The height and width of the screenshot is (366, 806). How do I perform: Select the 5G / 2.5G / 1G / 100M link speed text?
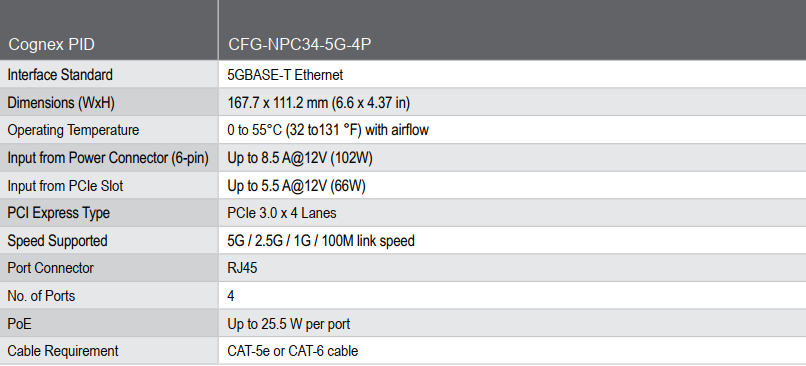coord(321,241)
